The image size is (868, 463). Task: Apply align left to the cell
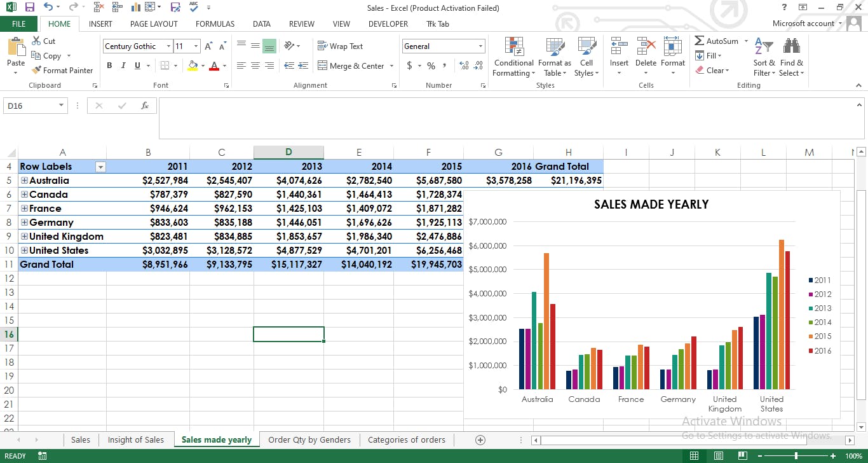coord(241,66)
